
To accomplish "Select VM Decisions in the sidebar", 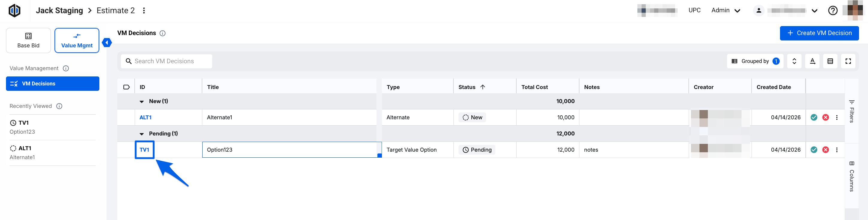I will click(x=53, y=84).
